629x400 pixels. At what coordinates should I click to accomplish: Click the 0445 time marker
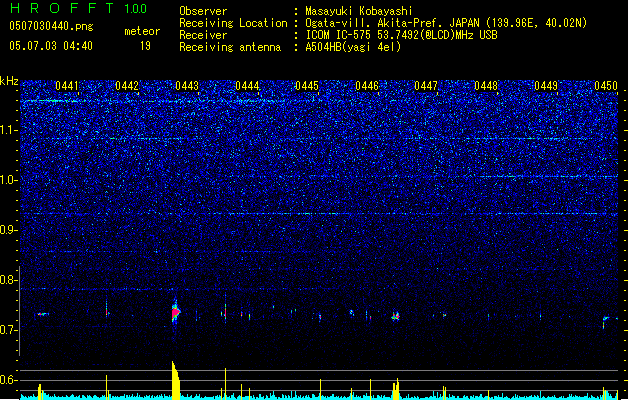click(307, 86)
